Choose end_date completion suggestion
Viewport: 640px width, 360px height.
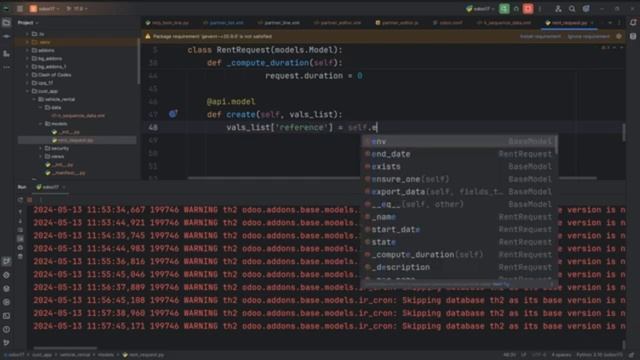coord(458,154)
